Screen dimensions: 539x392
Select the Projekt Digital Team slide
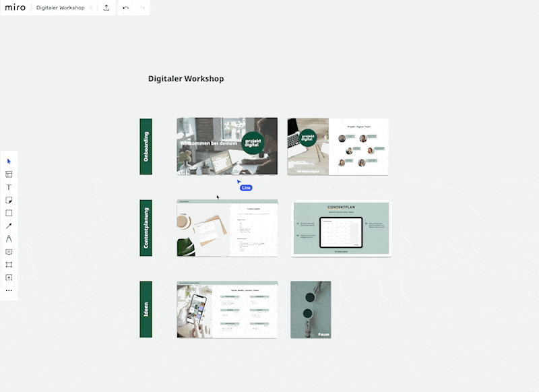click(338, 147)
